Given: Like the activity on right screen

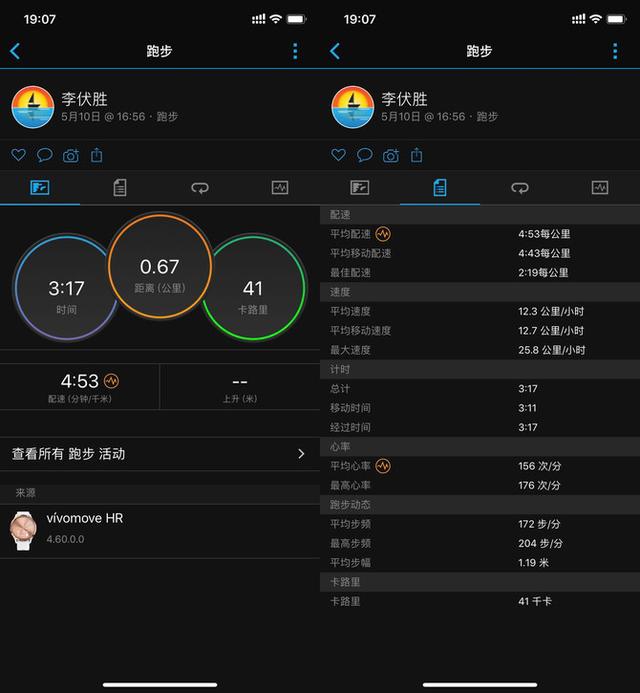Looking at the screenshot, I should 339,155.
